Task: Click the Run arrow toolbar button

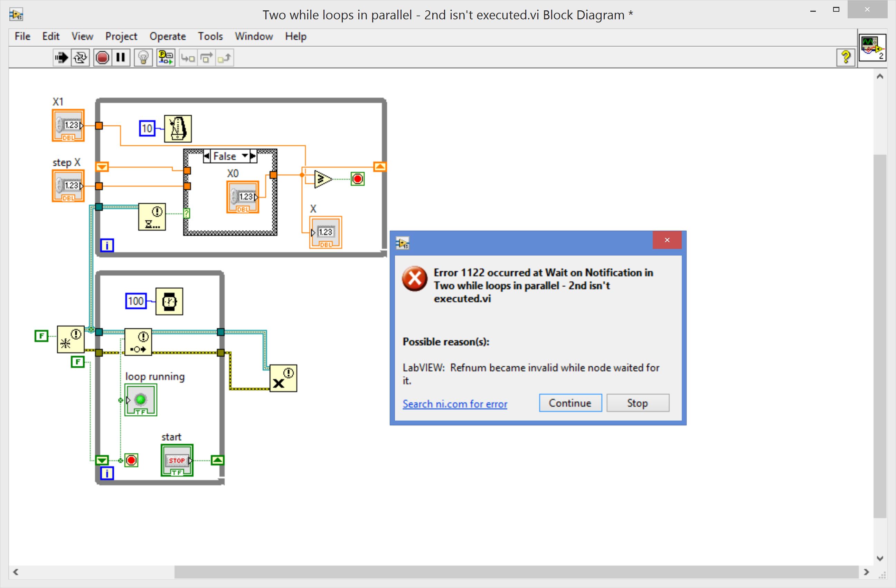Action: 62,58
